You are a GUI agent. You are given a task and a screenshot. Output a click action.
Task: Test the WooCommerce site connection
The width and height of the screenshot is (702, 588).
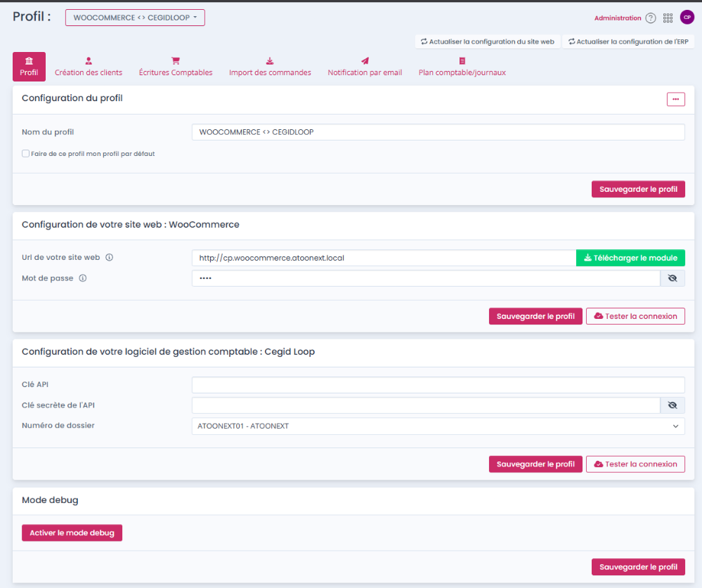click(635, 316)
